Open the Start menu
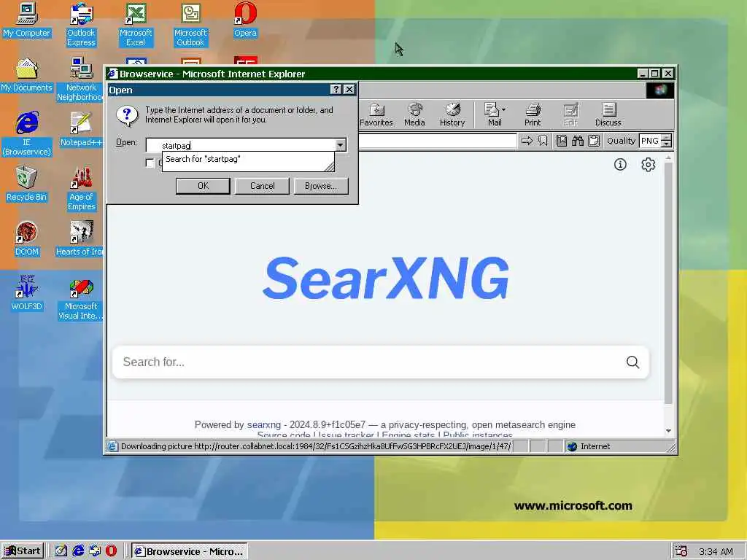The image size is (747, 560). (23, 551)
